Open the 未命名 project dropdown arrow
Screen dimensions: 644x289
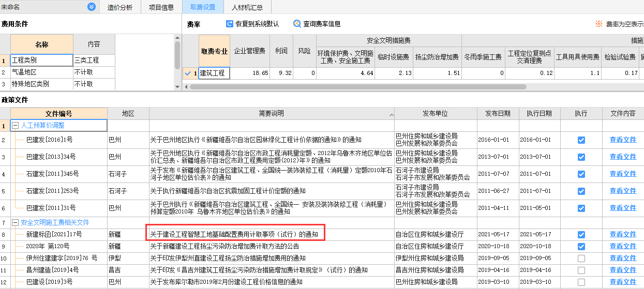pos(92,7)
